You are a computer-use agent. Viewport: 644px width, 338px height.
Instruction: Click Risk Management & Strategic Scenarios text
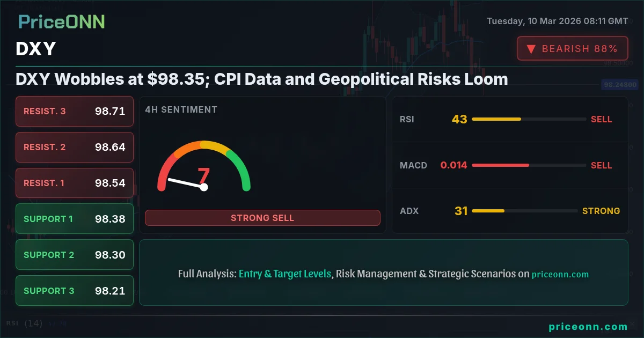[x=427, y=274]
